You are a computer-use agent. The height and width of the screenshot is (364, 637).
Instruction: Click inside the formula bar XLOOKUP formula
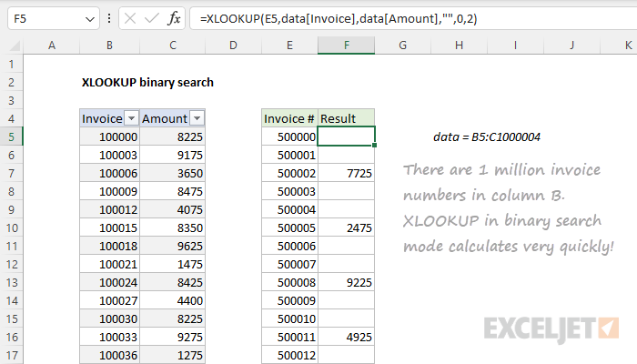click(x=339, y=19)
